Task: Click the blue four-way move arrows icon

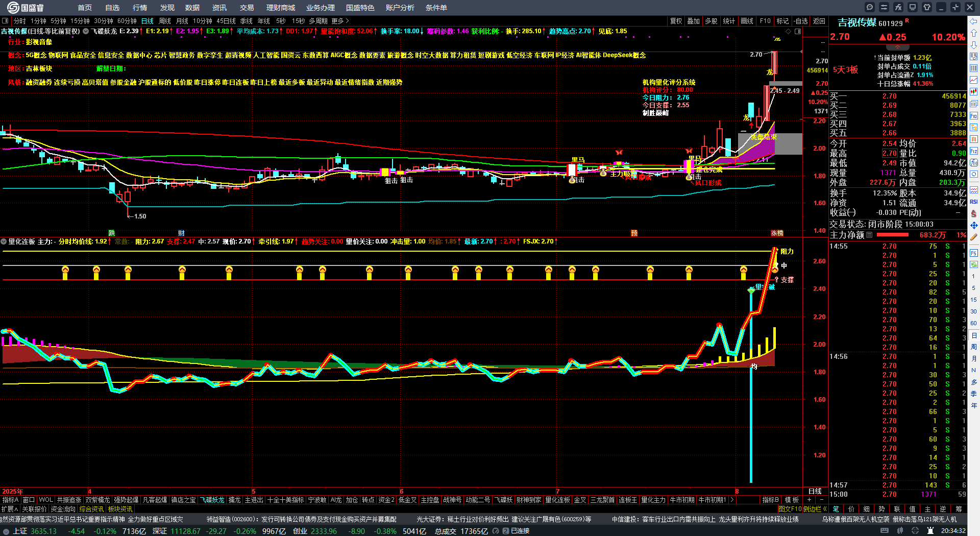Action: [x=974, y=225]
